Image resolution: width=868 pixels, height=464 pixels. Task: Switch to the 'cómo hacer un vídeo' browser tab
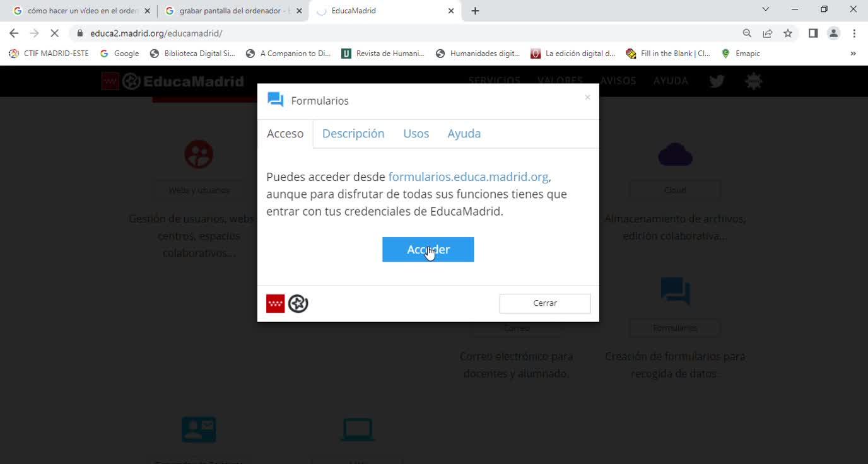click(80, 11)
